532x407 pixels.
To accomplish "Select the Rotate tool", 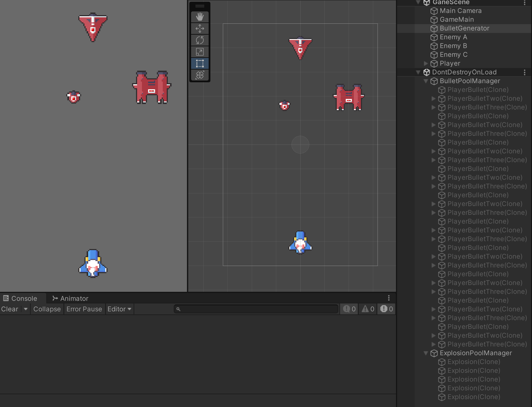I will (x=200, y=40).
